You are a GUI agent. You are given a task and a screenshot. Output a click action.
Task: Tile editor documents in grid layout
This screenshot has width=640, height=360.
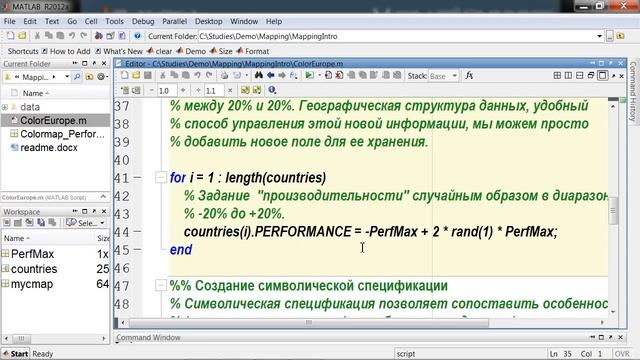pyautogui.click(x=557, y=76)
